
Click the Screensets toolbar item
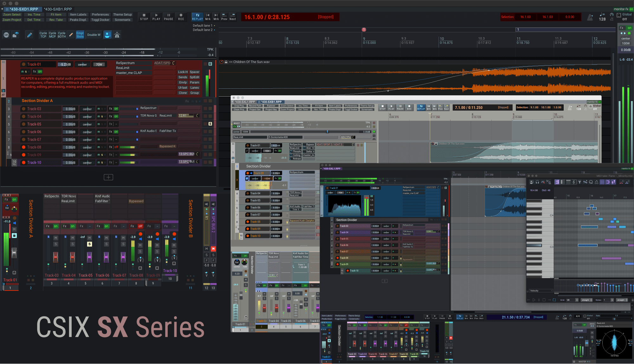tap(122, 20)
